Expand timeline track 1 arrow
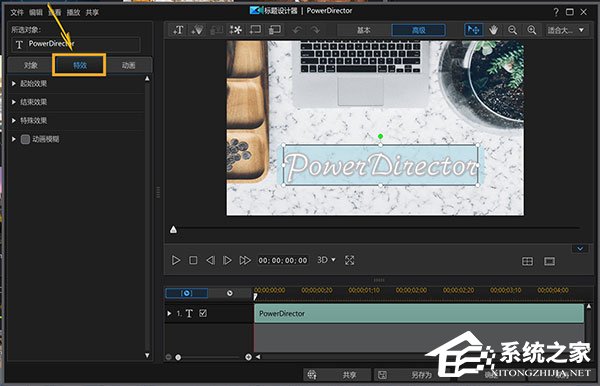 pyautogui.click(x=169, y=313)
